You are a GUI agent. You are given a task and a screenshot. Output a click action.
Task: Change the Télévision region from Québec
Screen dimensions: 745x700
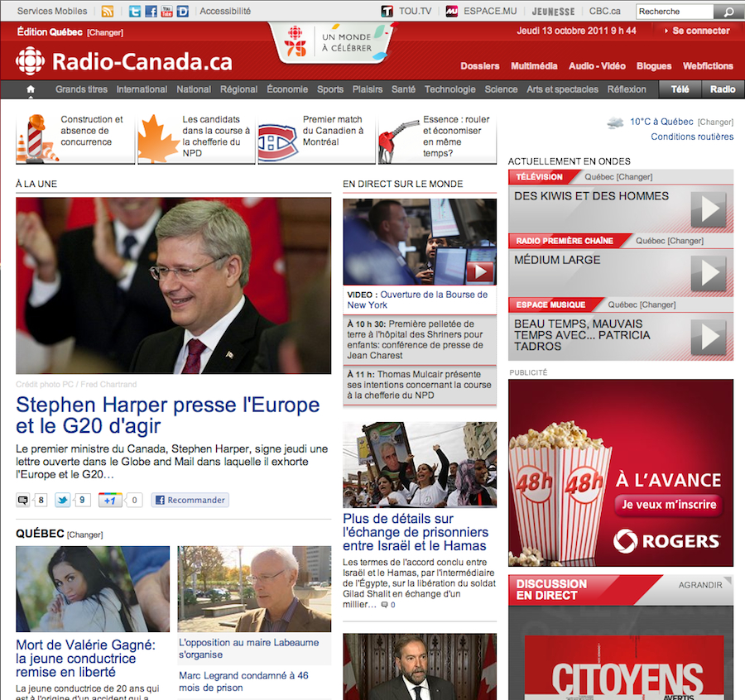(634, 177)
